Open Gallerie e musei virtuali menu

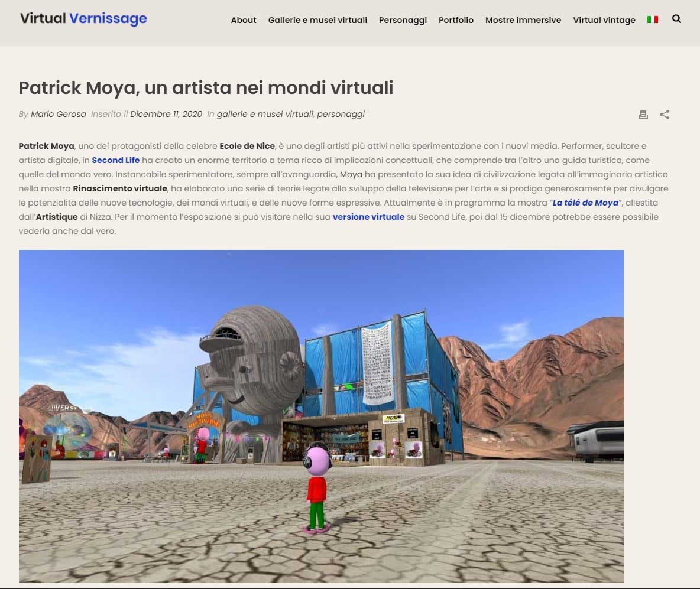tap(317, 20)
